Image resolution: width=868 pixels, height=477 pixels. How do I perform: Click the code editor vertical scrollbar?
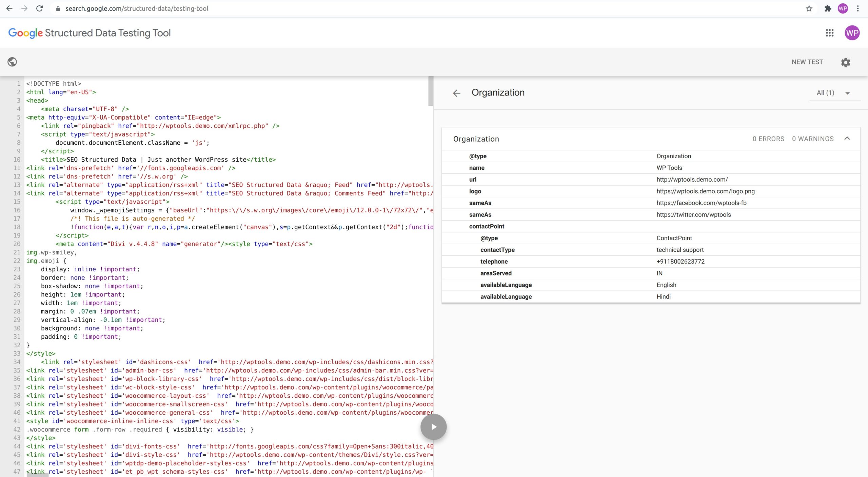430,91
